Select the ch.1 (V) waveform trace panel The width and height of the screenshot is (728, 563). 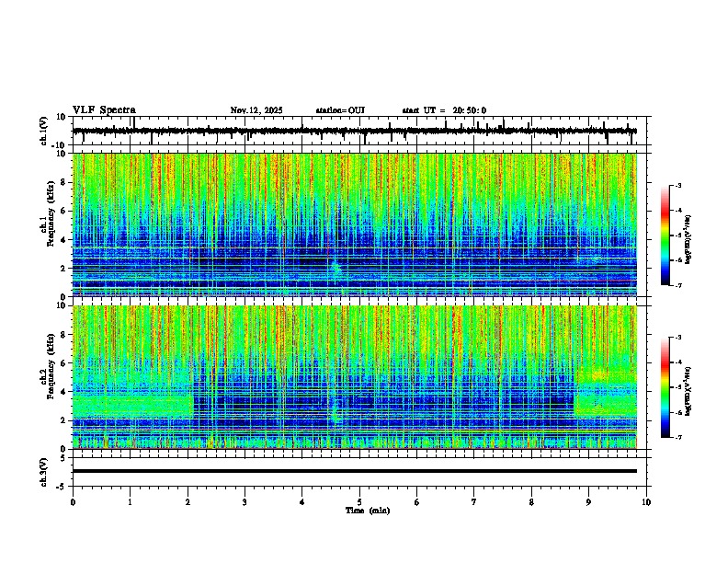tap(361, 131)
